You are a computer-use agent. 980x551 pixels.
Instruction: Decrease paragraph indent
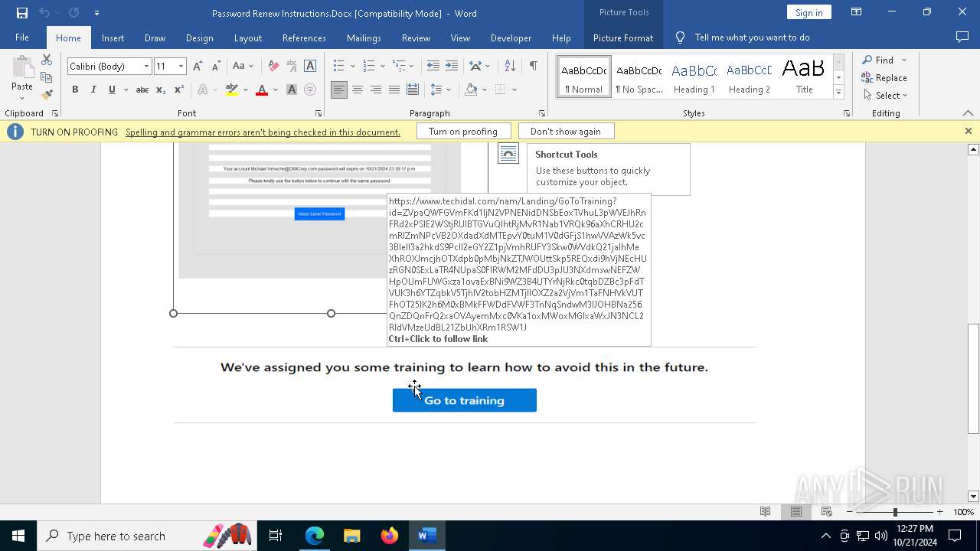(433, 67)
